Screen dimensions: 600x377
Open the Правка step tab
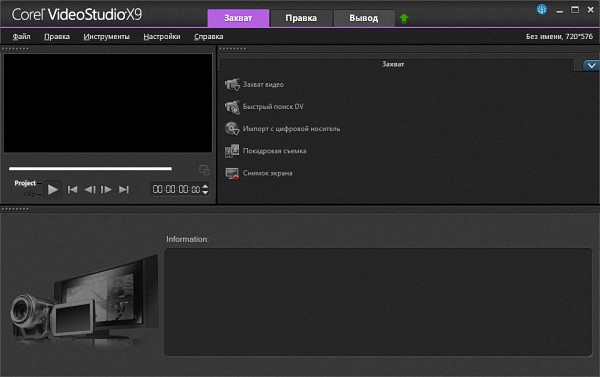coord(301,18)
